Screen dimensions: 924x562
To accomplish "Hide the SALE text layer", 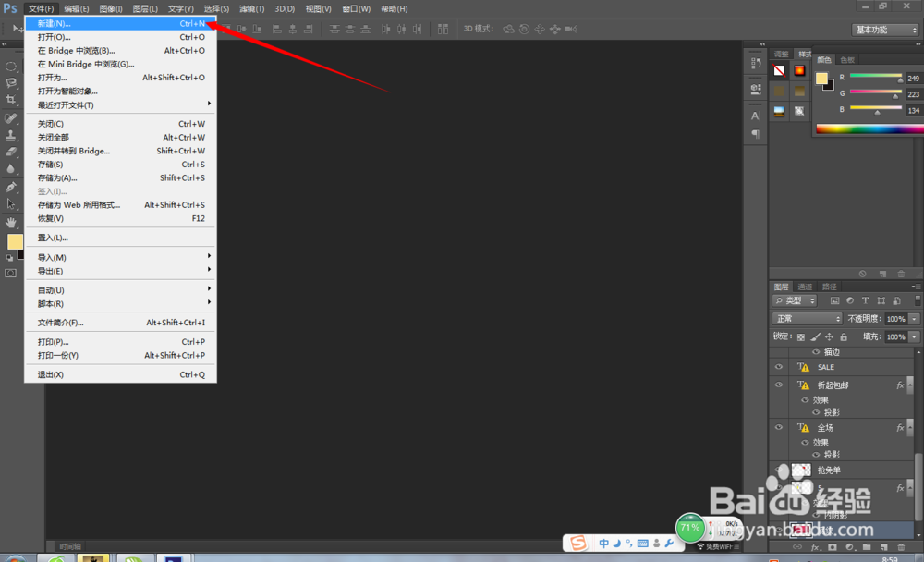I will [778, 367].
